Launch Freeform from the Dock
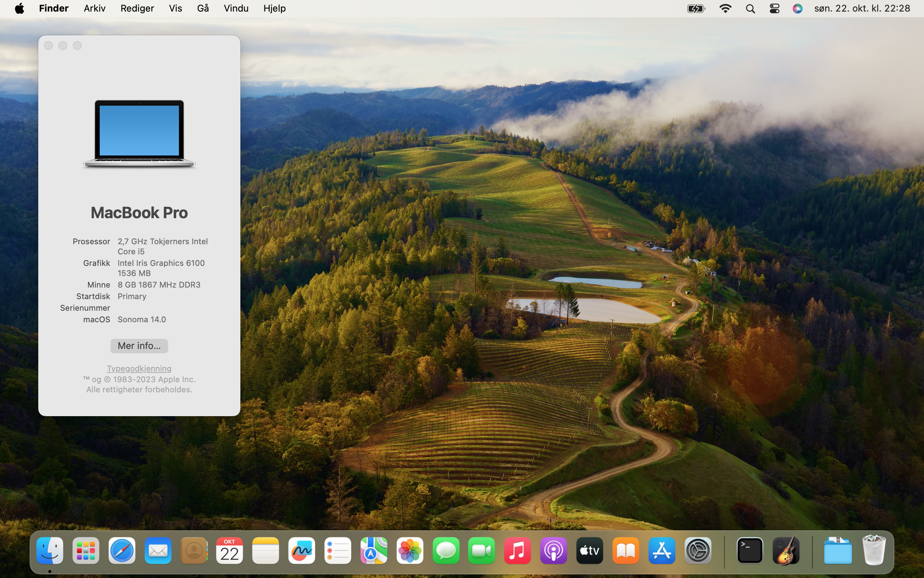 point(302,551)
